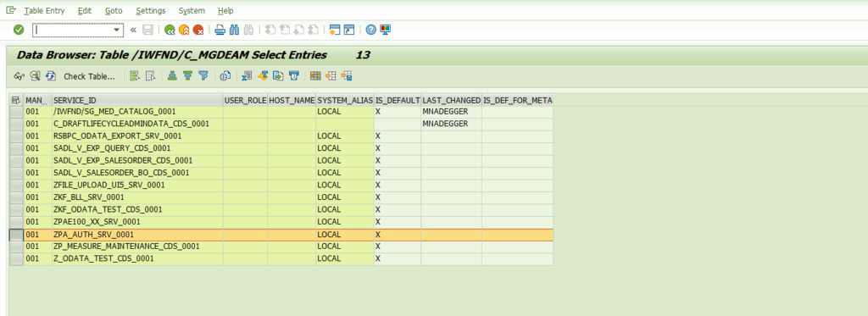The width and height of the screenshot is (868, 316).
Task: Click the green Enter checkmark icon
Action: pyautogui.click(x=19, y=30)
